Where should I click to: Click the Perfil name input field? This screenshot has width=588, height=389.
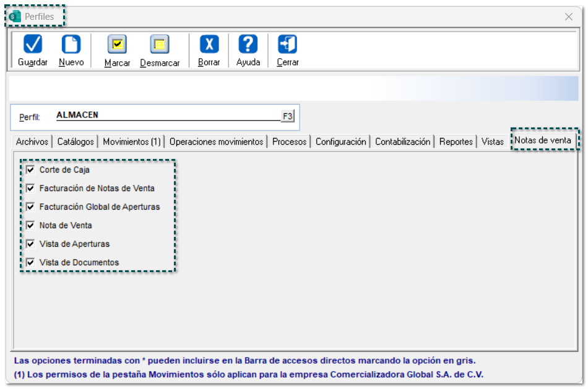(x=167, y=116)
